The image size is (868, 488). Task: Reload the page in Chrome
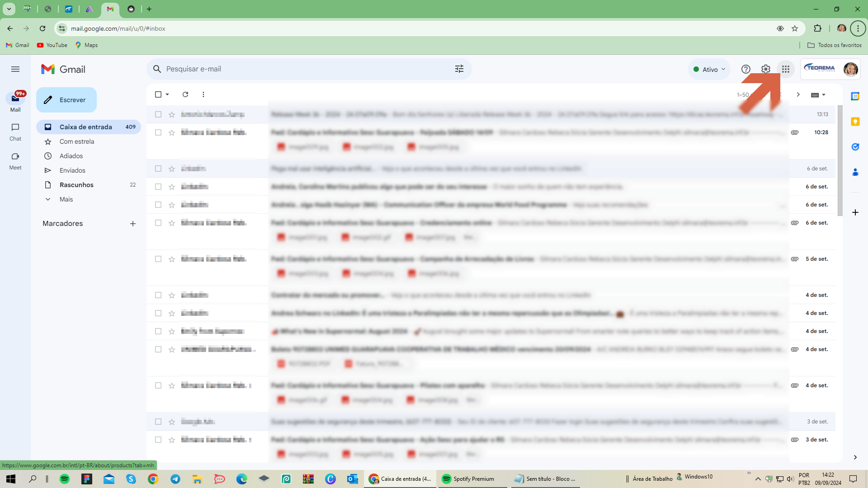[42, 28]
